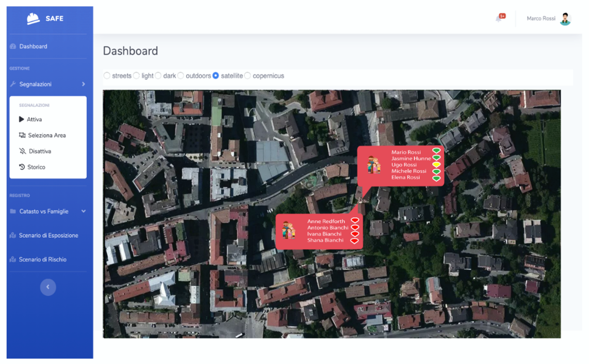Expand the Catasto vs Famiglie dropdown
Screen dimensions: 589x364
coord(83,211)
